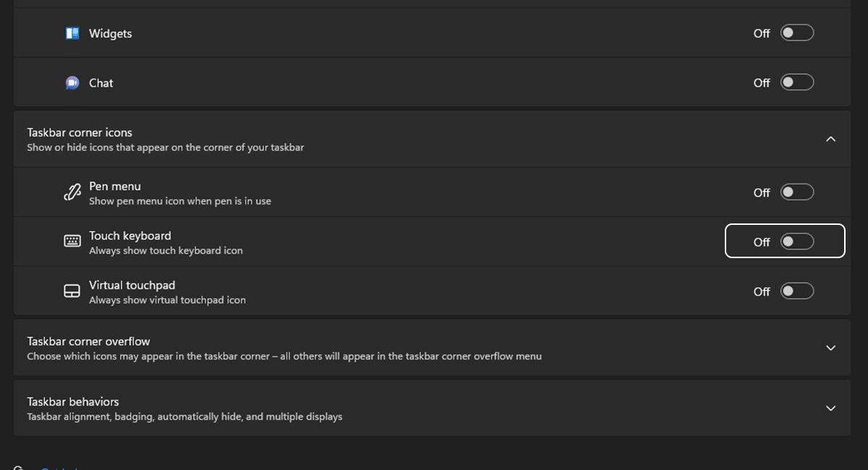Click the Touch keyboard icon
This screenshot has height=470, width=868.
click(x=72, y=242)
